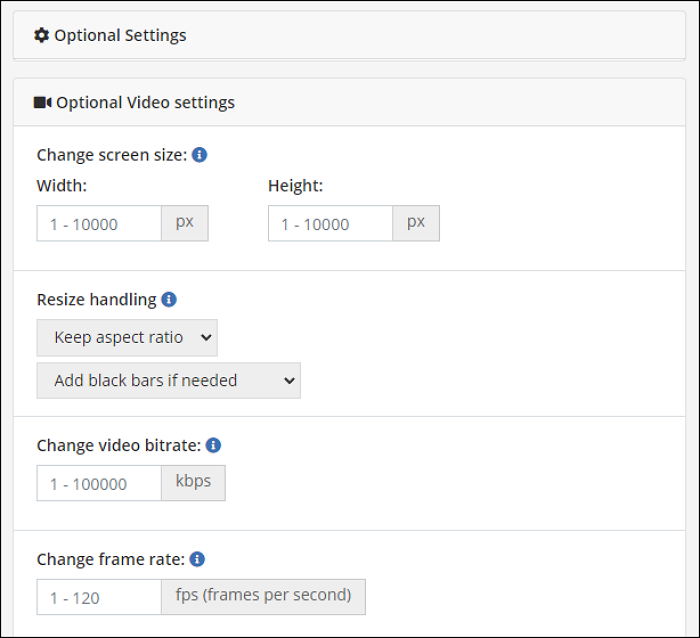Viewport: 700px width, 638px height.
Task: Click the kbps unit label
Action: pos(193,482)
